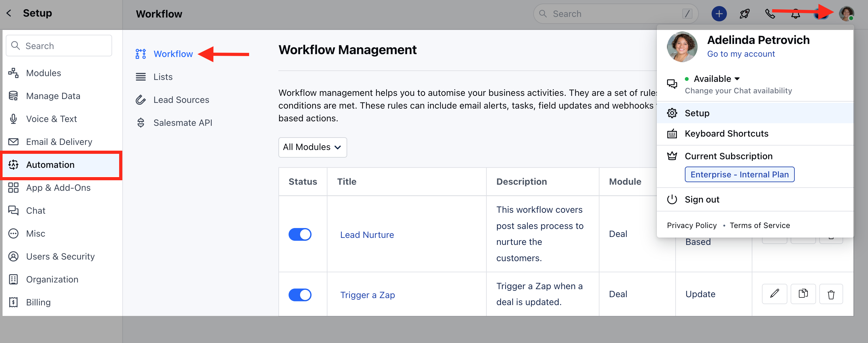Toggle the Lead Nurture workflow status
The image size is (868, 343).
pos(299,234)
